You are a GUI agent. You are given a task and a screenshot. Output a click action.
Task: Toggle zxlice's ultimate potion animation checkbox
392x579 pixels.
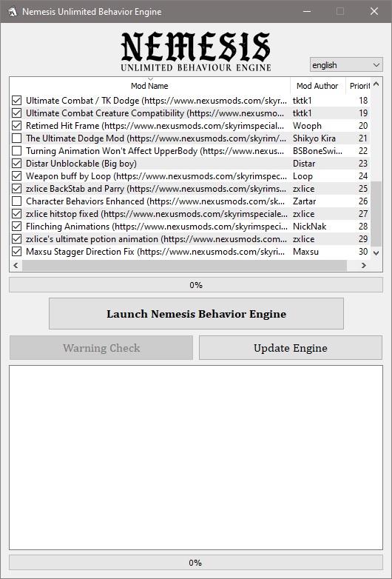16,238
